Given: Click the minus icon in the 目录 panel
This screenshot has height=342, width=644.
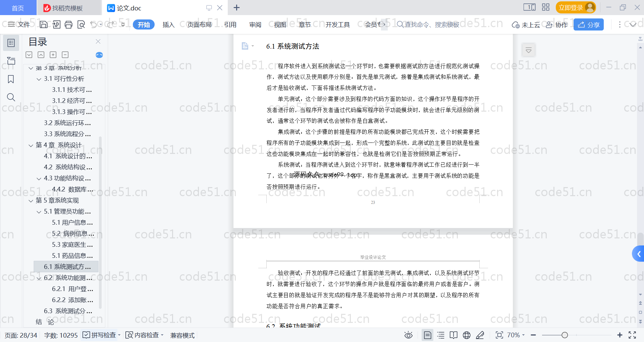Looking at the screenshot, I should tap(65, 55).
